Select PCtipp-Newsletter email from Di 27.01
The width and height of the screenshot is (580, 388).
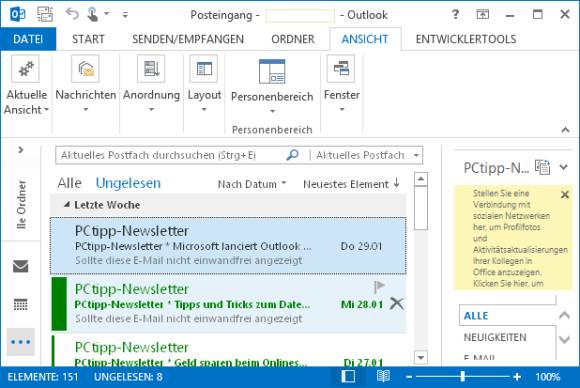228,350
